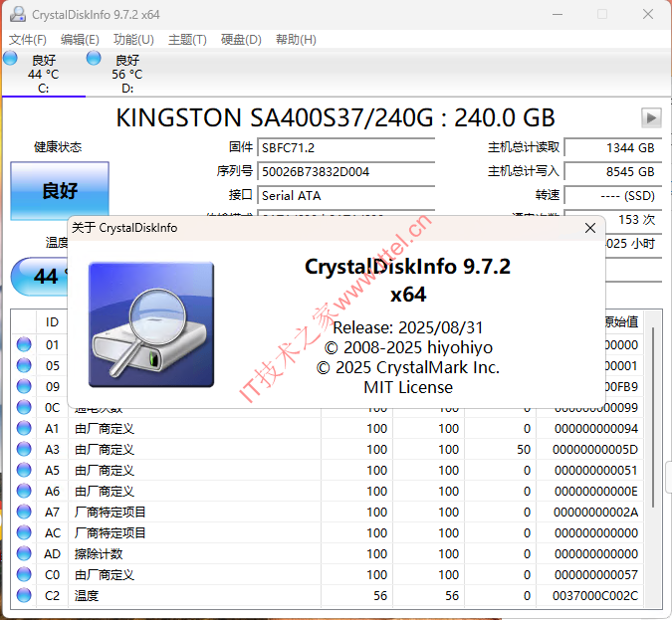
Task: Select drive C: 44 °C tab
Action: click(43, 74)
